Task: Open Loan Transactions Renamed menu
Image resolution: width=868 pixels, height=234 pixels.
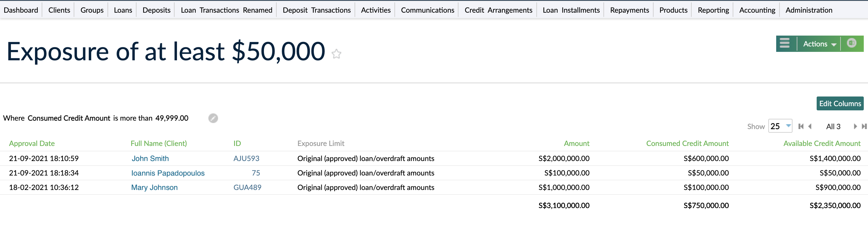Action: [227, 10]
